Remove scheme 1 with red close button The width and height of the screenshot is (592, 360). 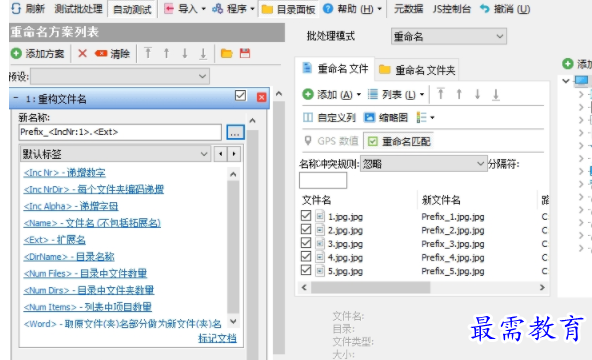point(261,97)
